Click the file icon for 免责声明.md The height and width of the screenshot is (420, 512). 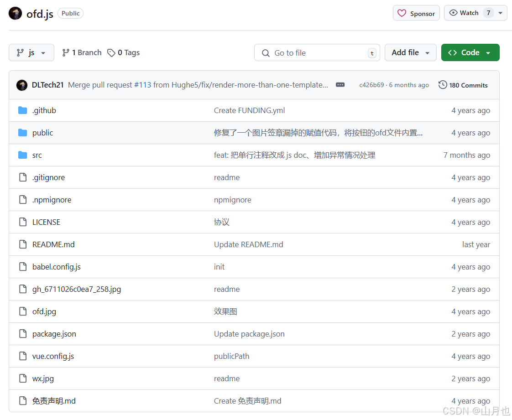(23, 401)
